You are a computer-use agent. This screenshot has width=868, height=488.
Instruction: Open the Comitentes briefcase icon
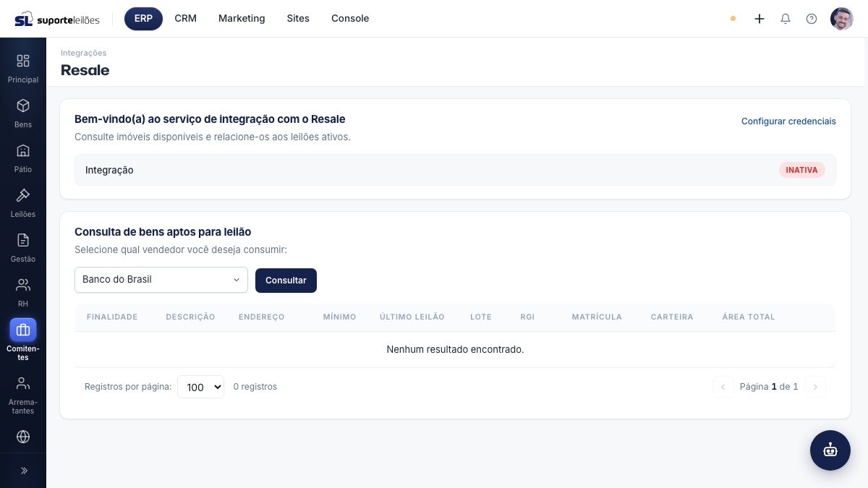pyautogui.click(x=23, y=330)
